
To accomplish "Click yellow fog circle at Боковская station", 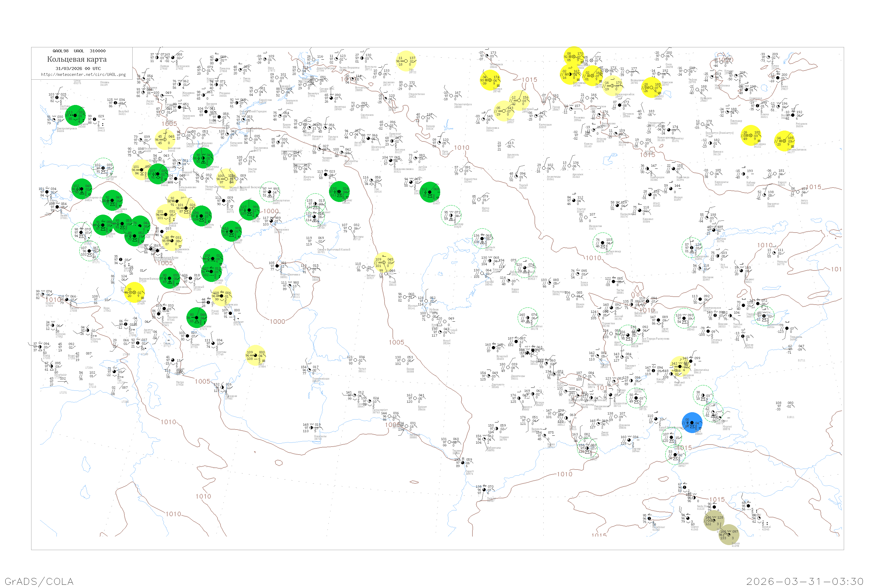I will click(x=165, y=139).
